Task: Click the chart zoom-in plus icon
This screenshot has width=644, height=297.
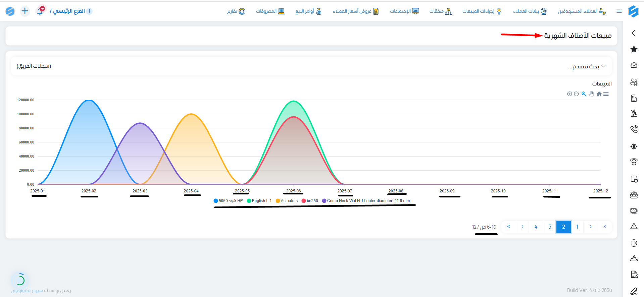Action: 569,94
